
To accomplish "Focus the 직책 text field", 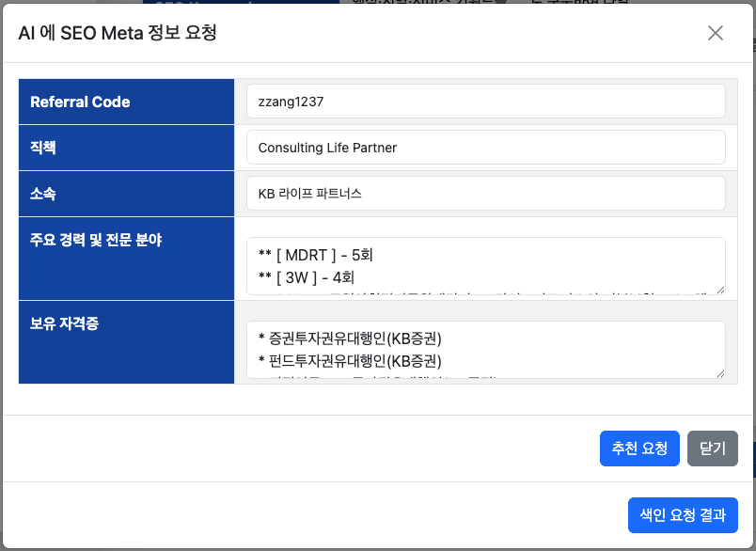I will click(485, 148).
